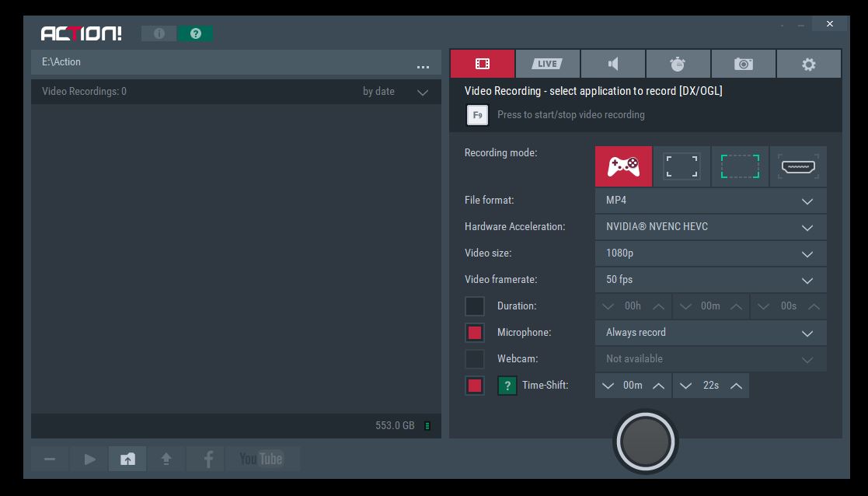Open the Video size 1080p dropdown
868x496 pixels.
point(711,253)
